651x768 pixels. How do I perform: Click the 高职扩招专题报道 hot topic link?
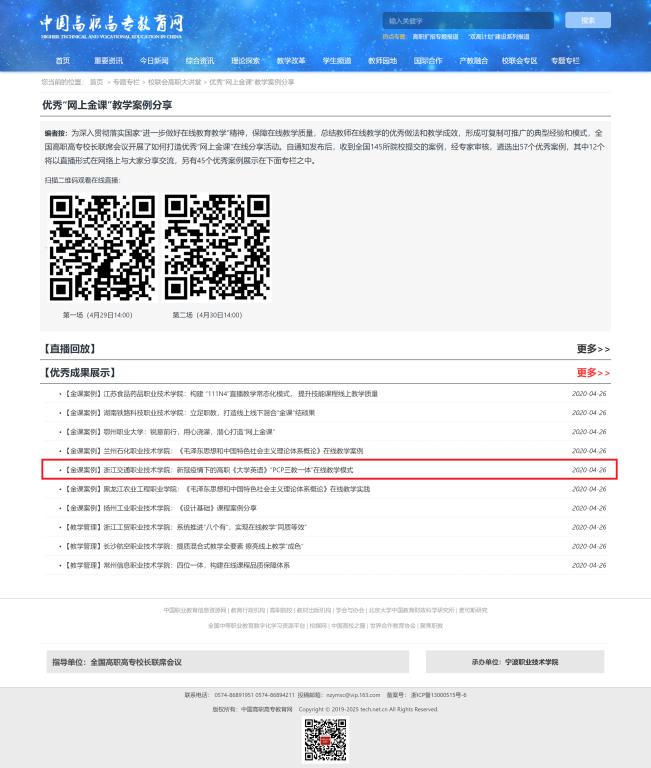click(x=435, y=37)
